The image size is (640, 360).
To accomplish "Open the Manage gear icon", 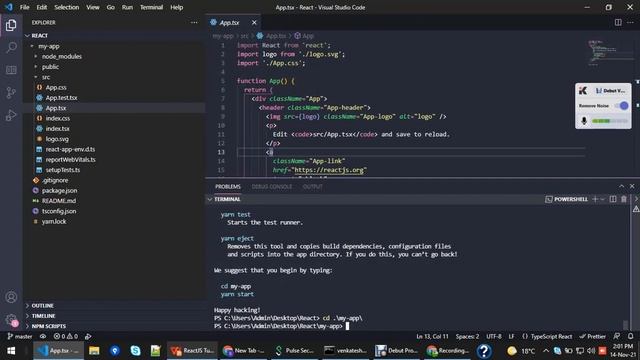I will (x=11, y=319).
